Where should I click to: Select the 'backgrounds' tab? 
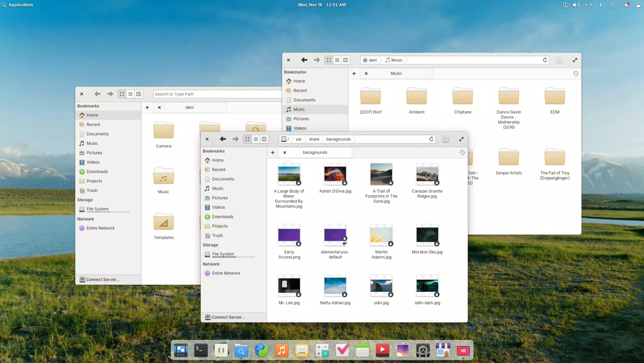(x=315, y=152)
